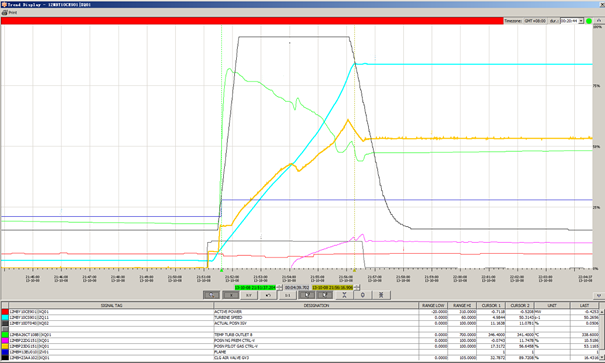Screen dimensions: 605x363
Task: Click the undo arrow button
Action: [268, 295]
